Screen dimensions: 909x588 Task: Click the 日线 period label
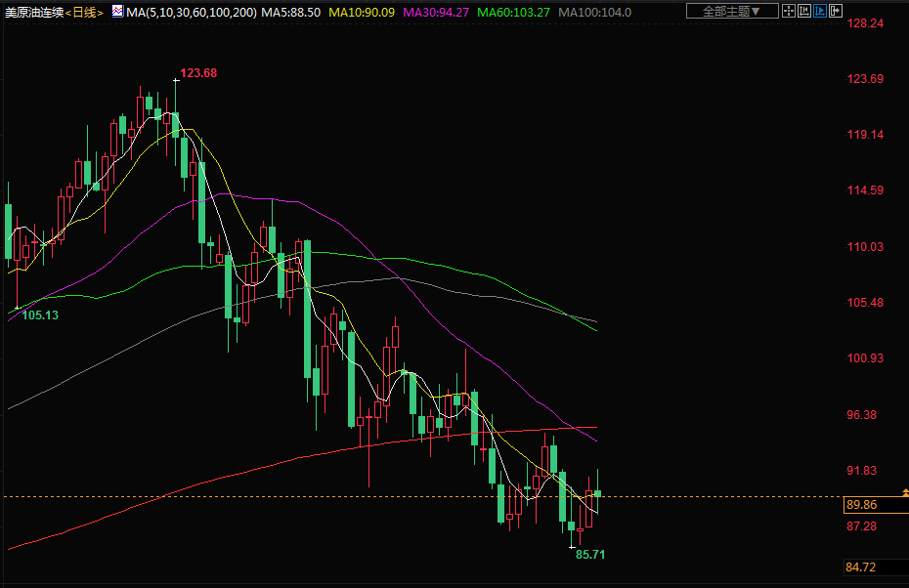pos(85,13)
